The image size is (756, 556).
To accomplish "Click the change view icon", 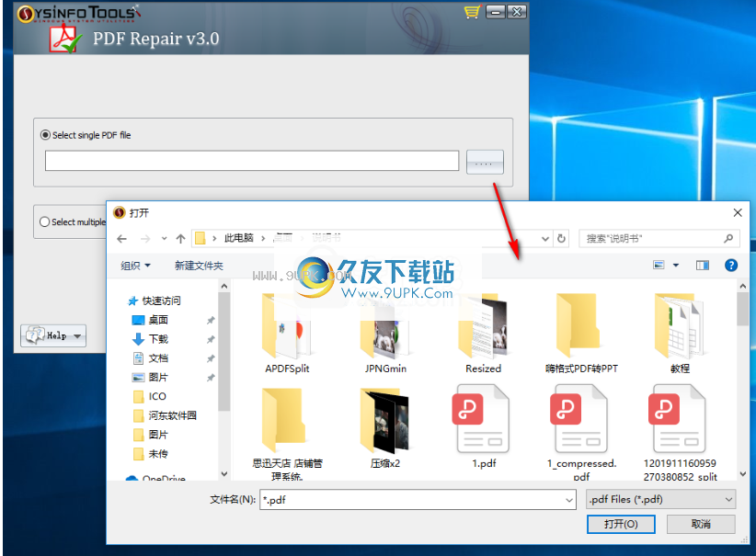I will pyautogui.click(x=659, y=265).
